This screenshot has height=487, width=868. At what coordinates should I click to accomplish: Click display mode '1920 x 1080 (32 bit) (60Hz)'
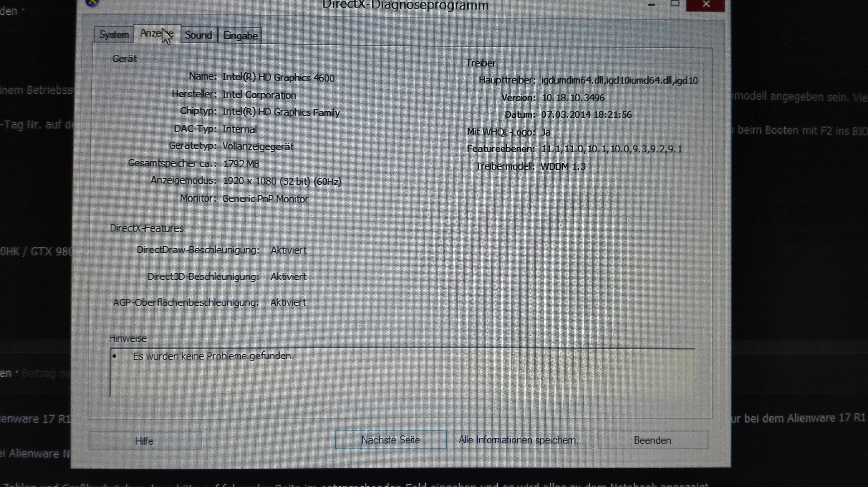[x=282, y=181]
